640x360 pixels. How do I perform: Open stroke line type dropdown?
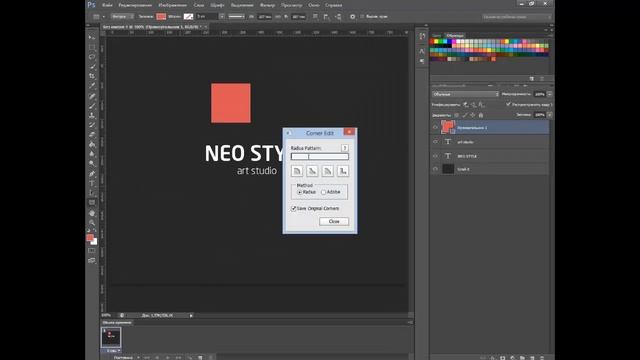point(236,17)
